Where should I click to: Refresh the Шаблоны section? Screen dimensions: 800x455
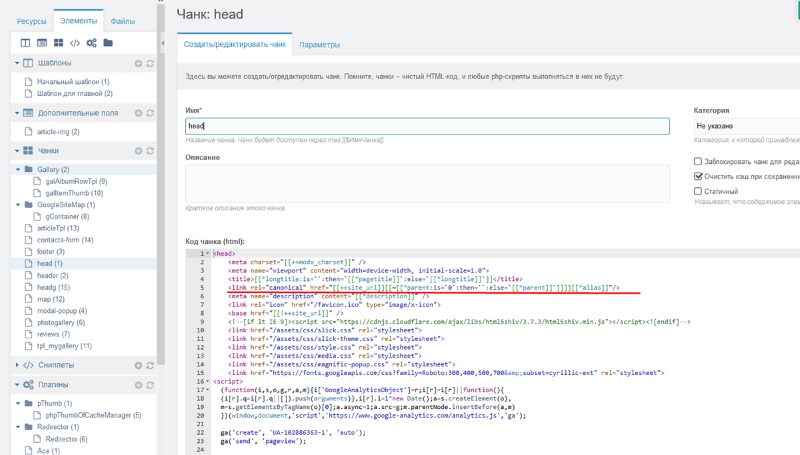tap(150, 63)
